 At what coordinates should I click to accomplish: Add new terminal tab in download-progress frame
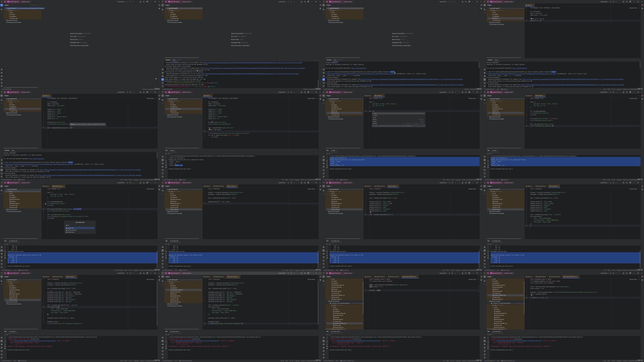(179, 60)
